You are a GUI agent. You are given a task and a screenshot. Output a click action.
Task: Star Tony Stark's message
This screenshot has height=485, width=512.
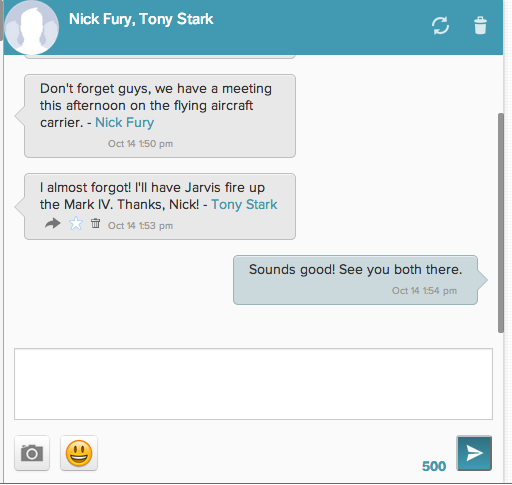[76, 223]
